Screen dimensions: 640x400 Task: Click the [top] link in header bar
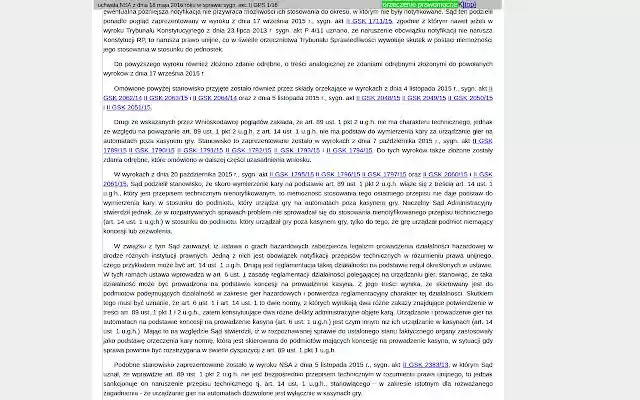pos(469,4)
